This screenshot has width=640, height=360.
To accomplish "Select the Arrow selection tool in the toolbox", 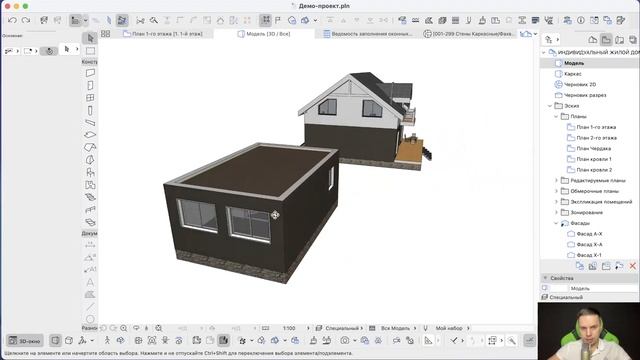I will 90,38.
